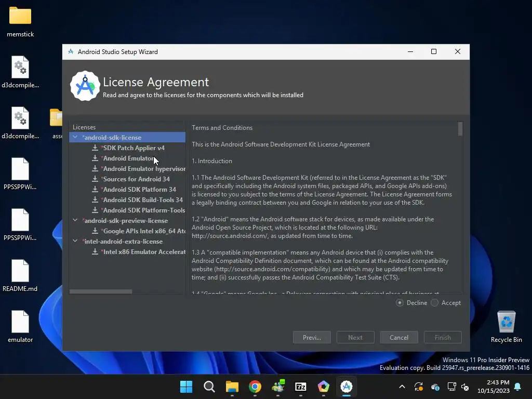
Task: Click download icon beside SDK Patch Applier v4
Action: click(95, 148)
